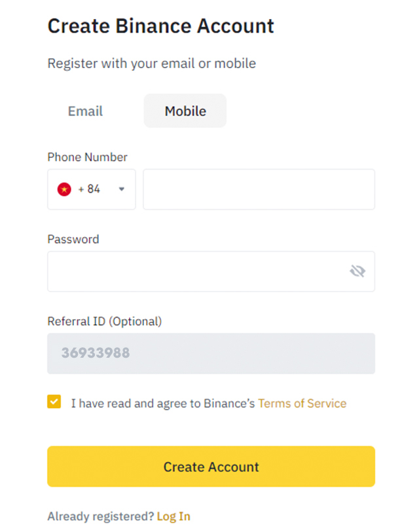
Task: Select the Mobile registration tab
Action: click(185, 111)
